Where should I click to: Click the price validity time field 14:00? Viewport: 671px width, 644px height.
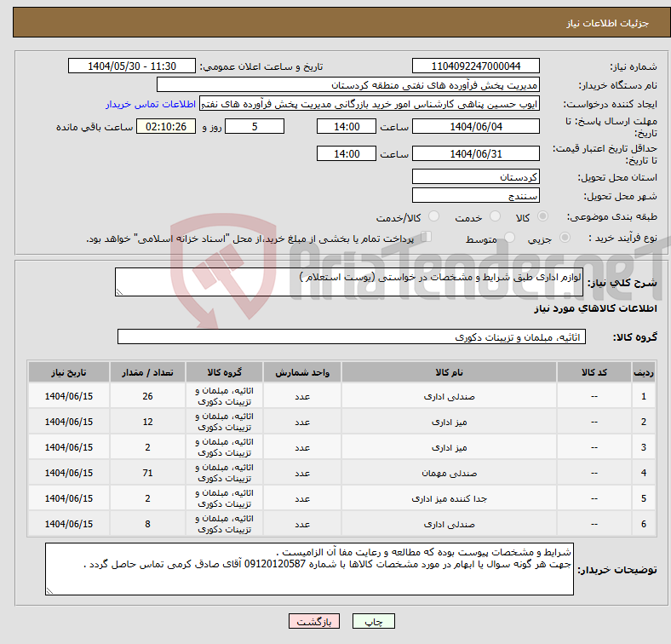(x=347, y=153)
